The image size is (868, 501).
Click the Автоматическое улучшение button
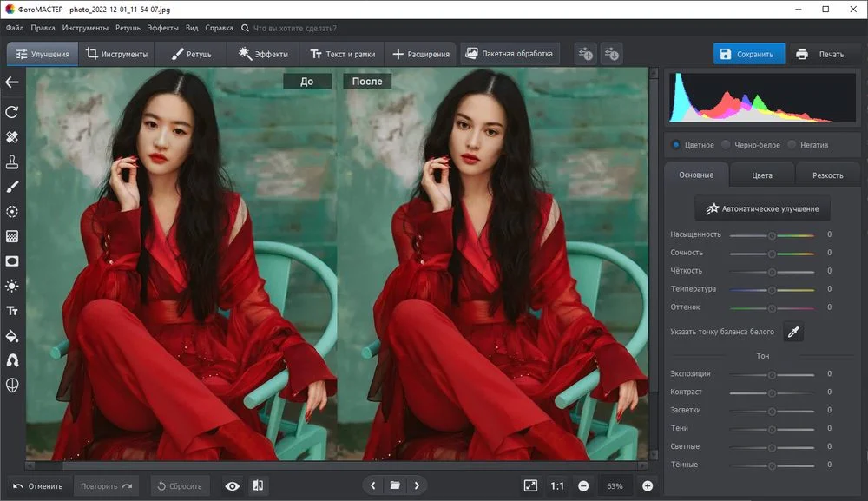coord(762,209)
